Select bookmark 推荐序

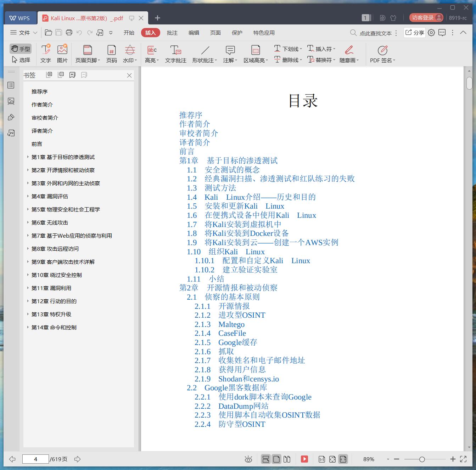point(39,91)
